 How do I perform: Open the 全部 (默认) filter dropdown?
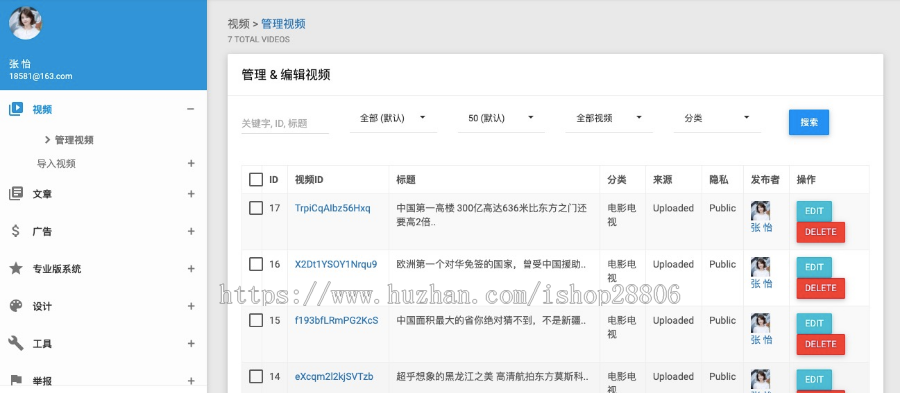click(x=393, y=118)
